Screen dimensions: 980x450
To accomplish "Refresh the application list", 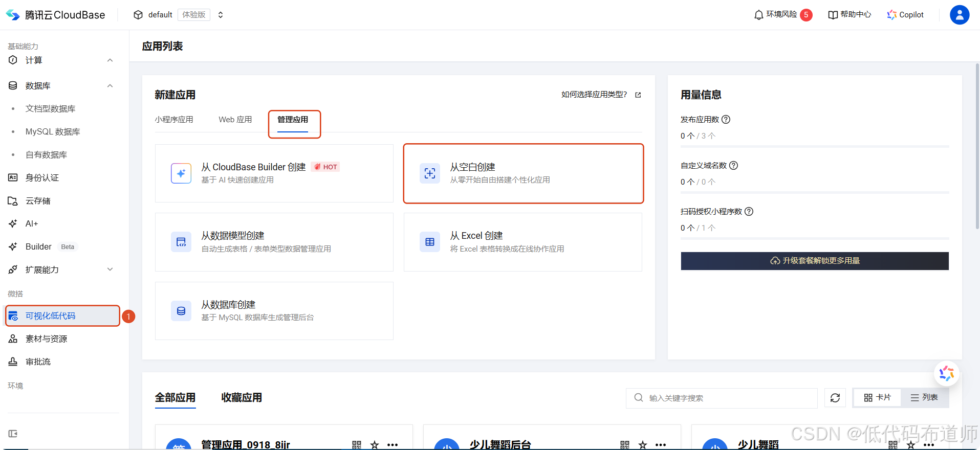I will [835, 398].
